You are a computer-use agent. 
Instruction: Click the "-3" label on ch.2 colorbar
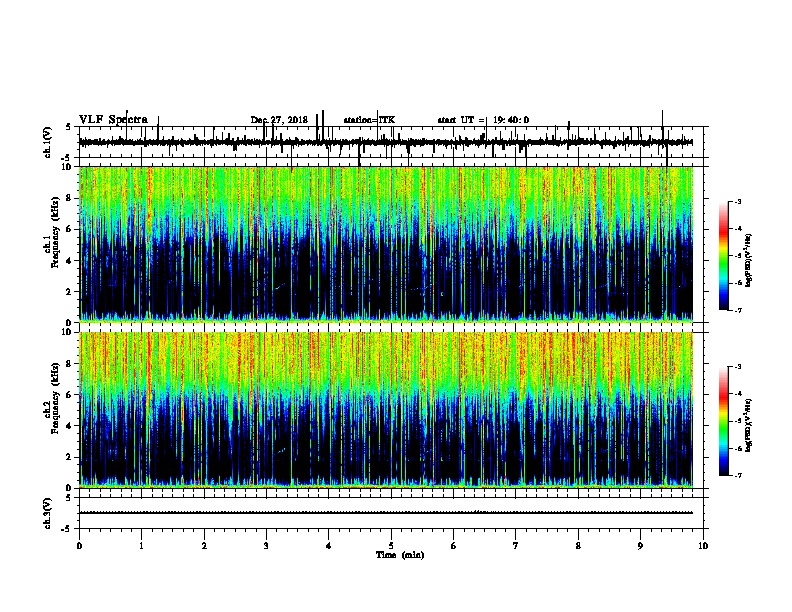(x=738, y=367)
